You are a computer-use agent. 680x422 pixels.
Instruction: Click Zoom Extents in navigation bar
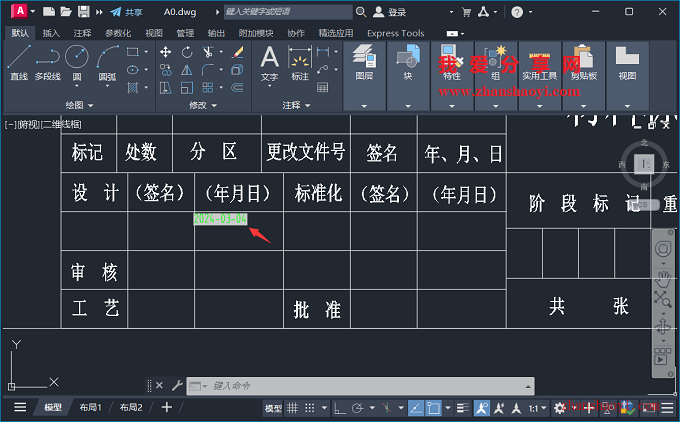pyautogui.click(x=663, y=298)
